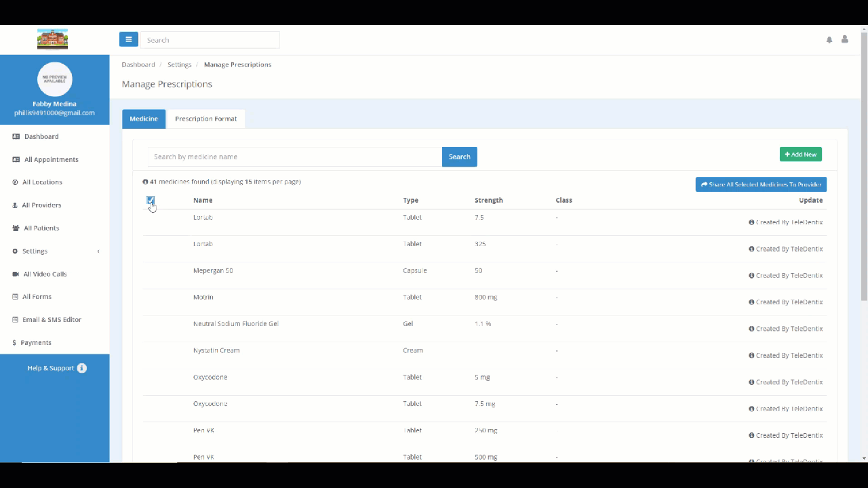Click the Add New button

[x=800, y=154]
